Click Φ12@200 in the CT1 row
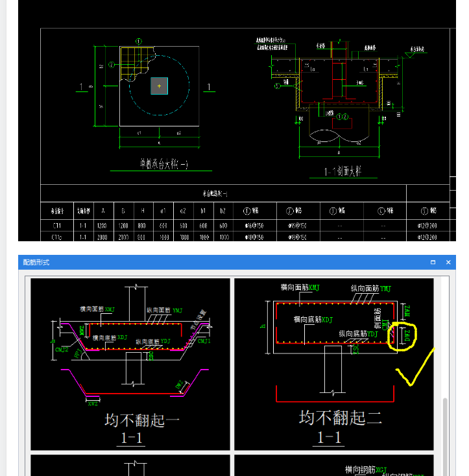469x476 pixels. coord(427,226)
